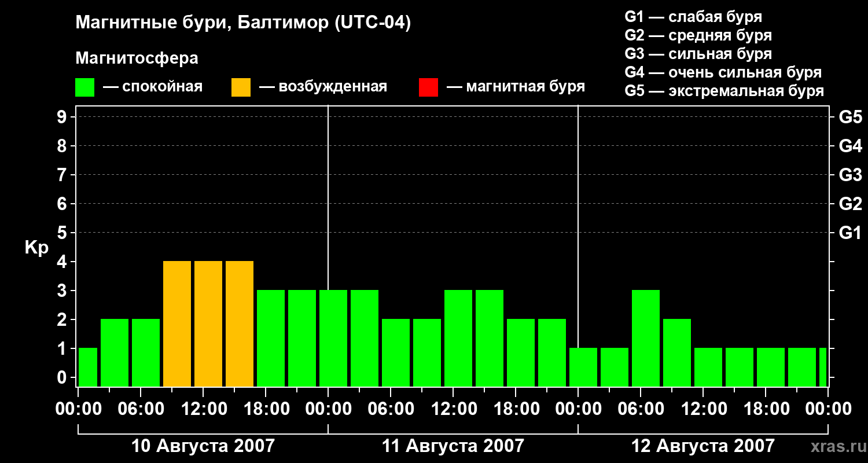Click the right-axis 'G5' storm level label
This screenshot has height=463, width=868.
tap(850, 117)
